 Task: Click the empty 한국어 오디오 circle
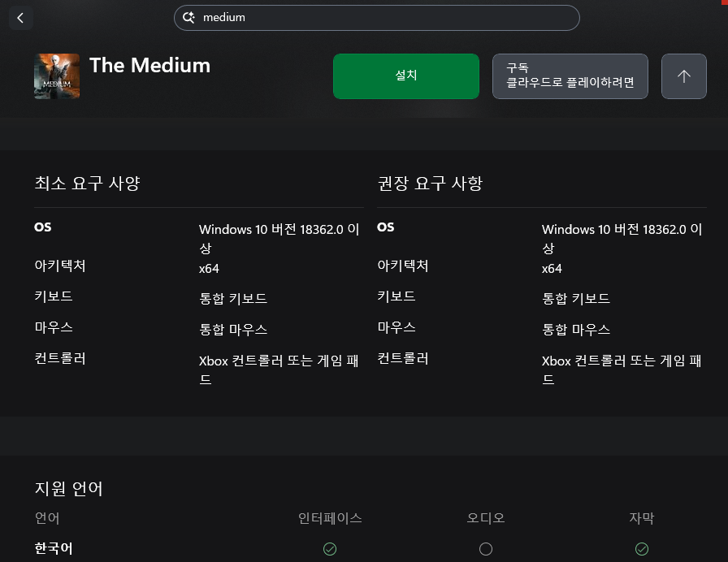486,549
